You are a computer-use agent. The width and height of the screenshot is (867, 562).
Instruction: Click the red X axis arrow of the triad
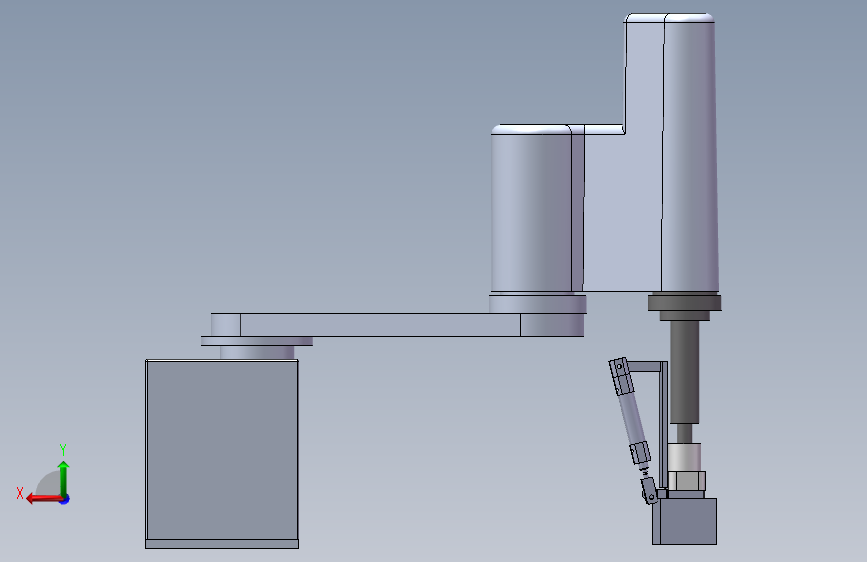[x=44, y=499]
